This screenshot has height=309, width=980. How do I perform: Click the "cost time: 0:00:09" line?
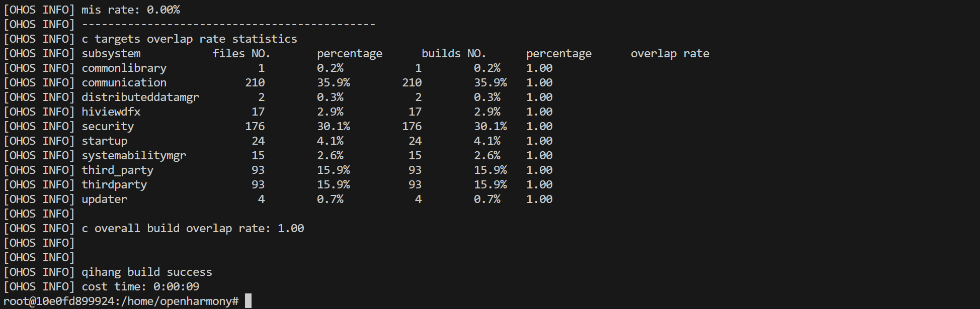tap(140, 286)
